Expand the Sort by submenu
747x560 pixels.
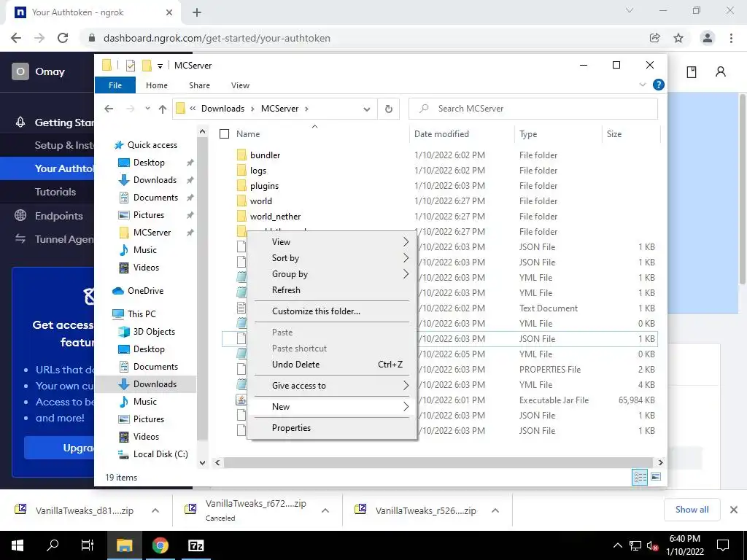pos(332,258)
